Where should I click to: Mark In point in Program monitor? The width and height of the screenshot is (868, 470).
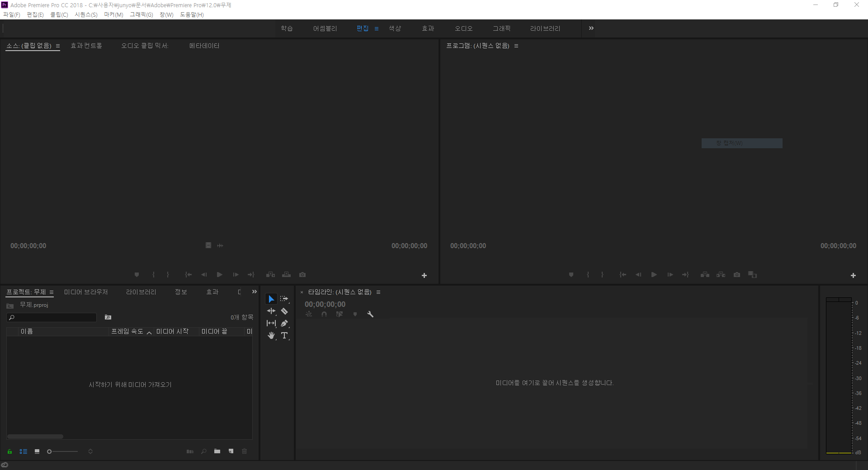pyautogui.click(x=588, y=275)
